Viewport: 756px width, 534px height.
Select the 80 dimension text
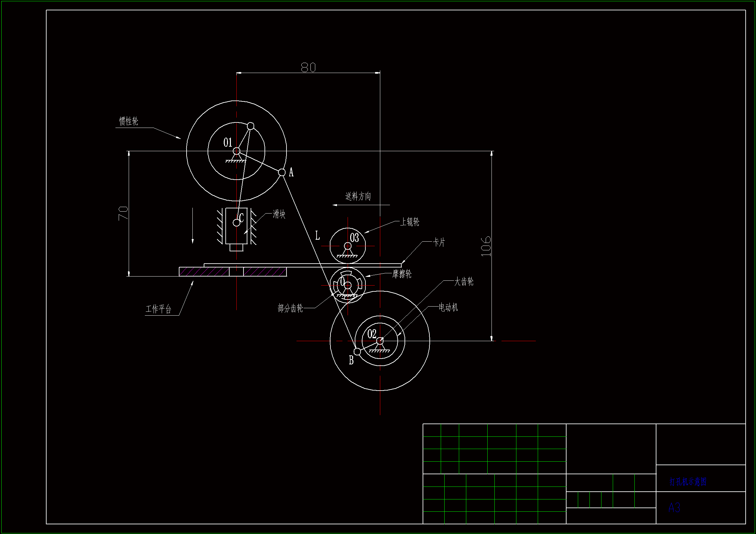pyautogui.click(x=308, y=68)
